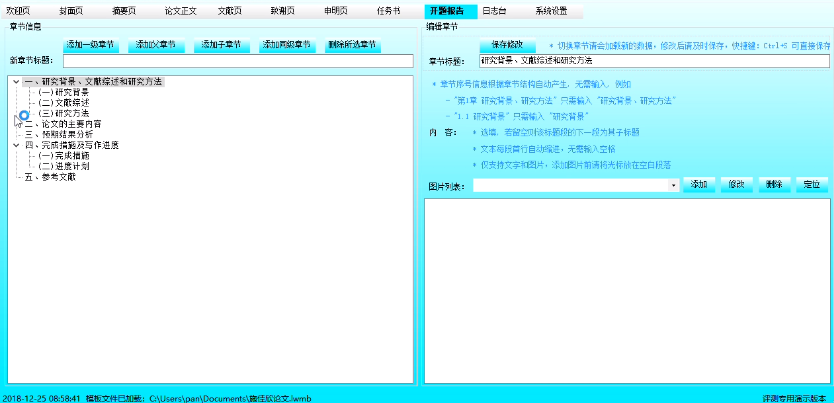
Task: Click the 添加父章节 button
Action: [156, 45]
